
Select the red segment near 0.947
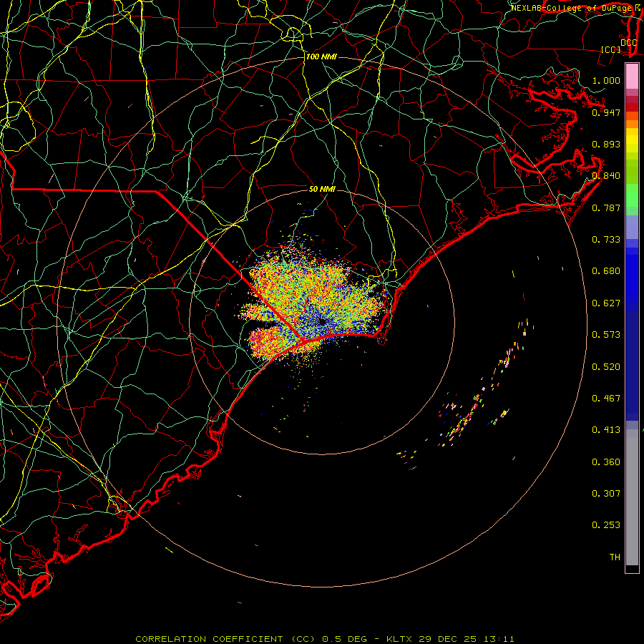[632, 107]
